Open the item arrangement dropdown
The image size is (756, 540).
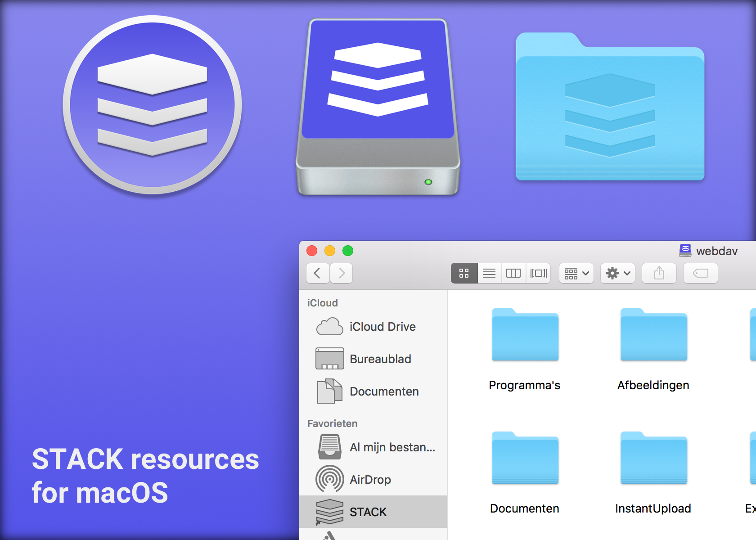tap(576, 273)
